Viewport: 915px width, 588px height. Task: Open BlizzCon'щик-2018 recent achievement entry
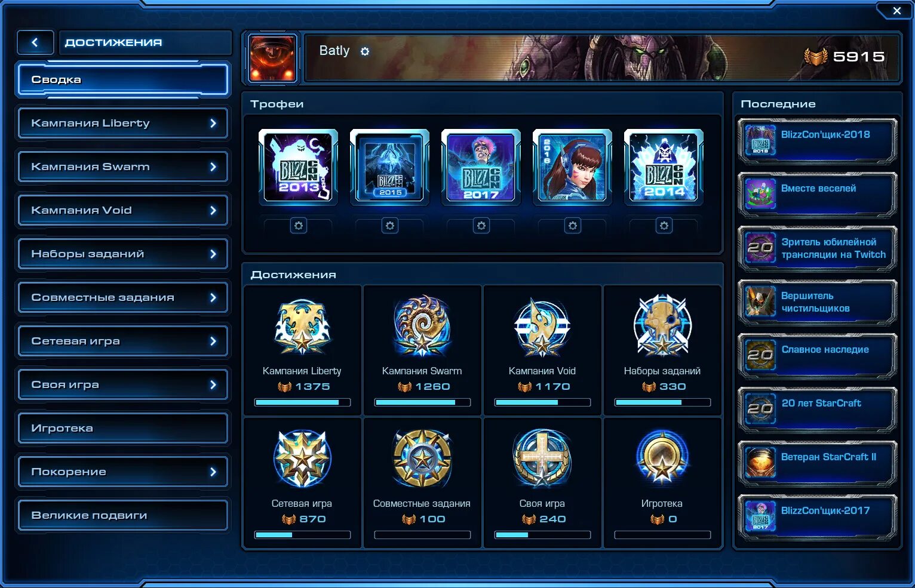click(818, 141)
